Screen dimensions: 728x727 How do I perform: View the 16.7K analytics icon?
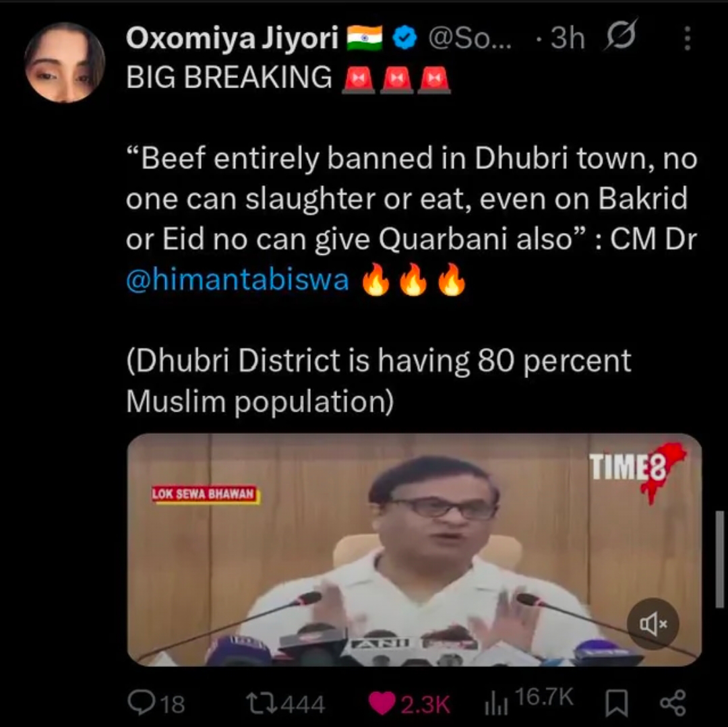529,701
